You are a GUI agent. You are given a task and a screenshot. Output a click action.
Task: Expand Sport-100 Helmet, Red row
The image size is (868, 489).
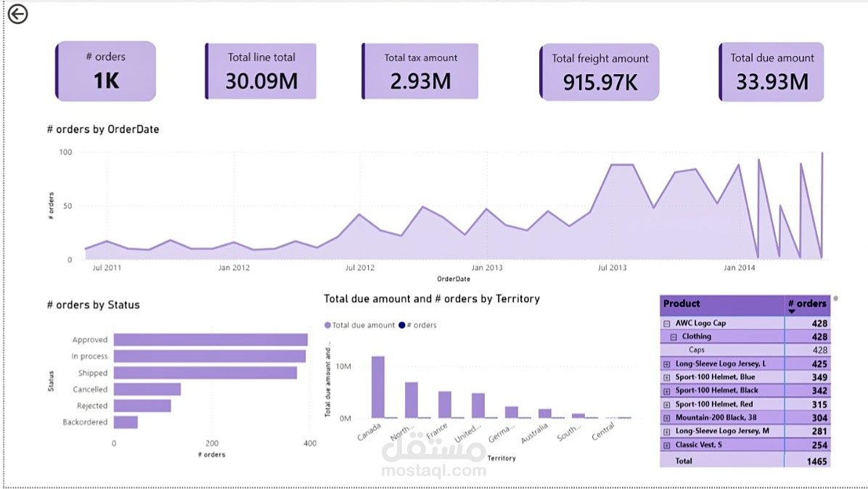point(666,404)
